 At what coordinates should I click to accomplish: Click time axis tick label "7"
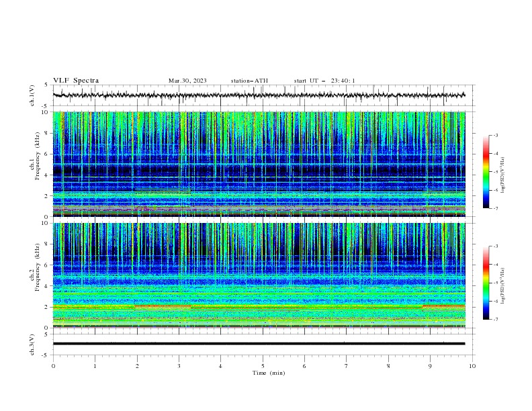pos(346,366)
